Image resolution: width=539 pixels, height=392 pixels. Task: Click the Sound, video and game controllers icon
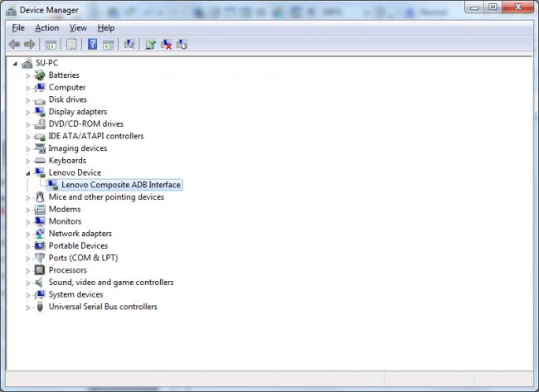pos(39,283)
